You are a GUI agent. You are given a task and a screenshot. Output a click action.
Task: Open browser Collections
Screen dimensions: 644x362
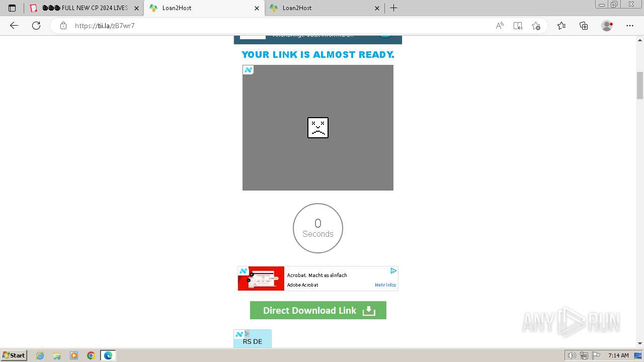click(584, 26)
